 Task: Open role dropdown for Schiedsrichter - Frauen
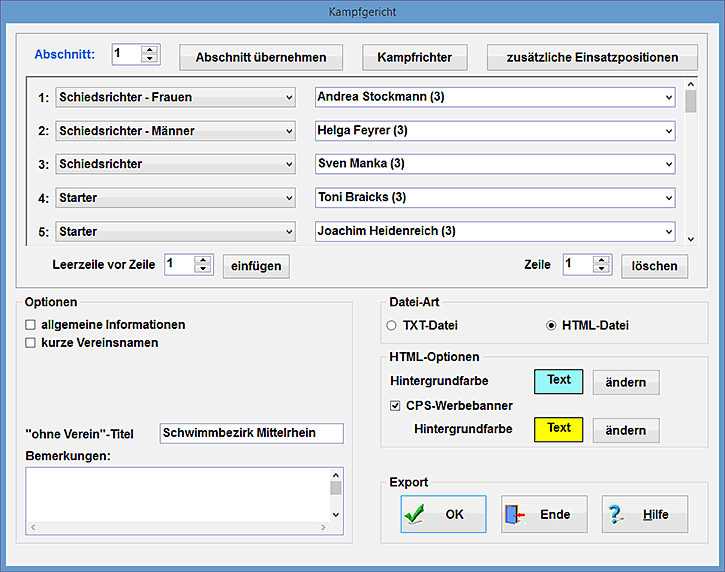click(289, 98)
